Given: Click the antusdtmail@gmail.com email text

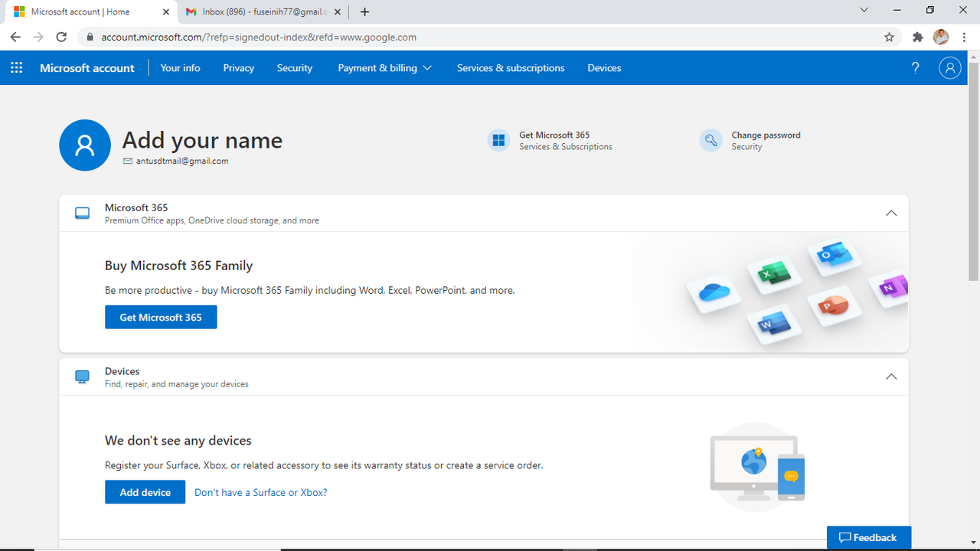Looking at the screenshot, I should (x=181, y=161).
